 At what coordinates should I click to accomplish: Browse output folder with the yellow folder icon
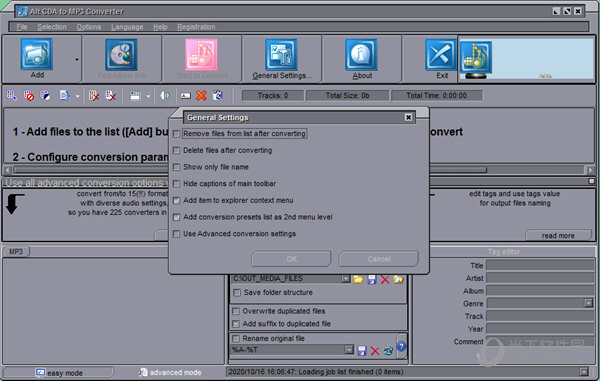pos(358,280)
